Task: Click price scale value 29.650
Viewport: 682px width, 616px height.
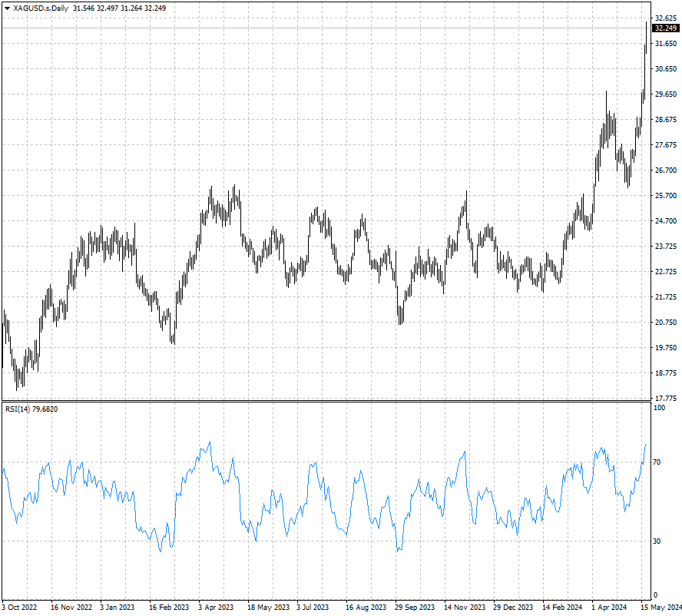Action: pyautogui.click(x=666, y=94)
